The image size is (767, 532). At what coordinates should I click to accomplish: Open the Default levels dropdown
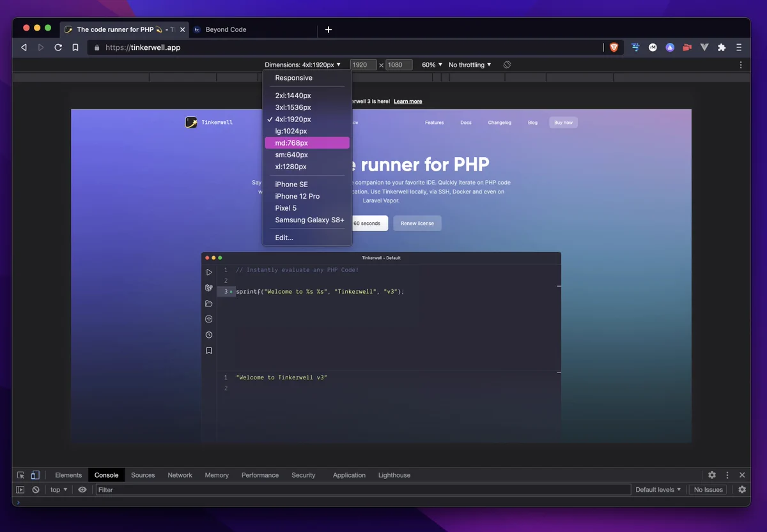point(658,490)
